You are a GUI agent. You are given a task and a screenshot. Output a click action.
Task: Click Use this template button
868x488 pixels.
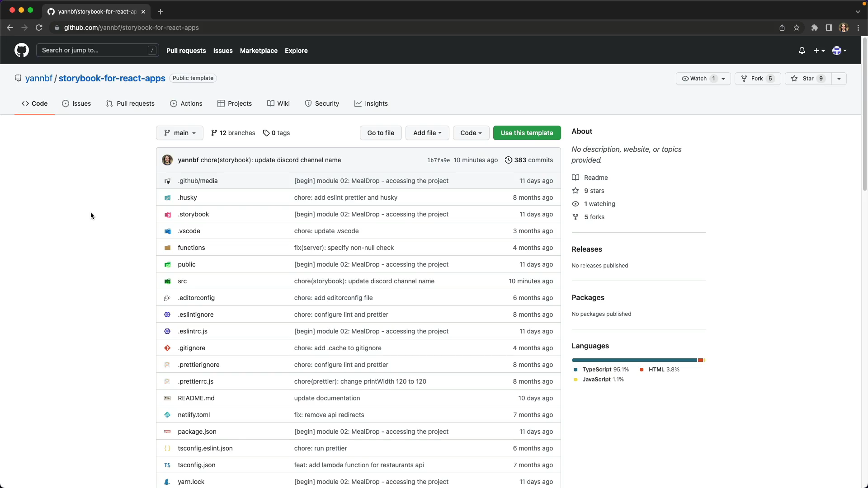point(527,133)
